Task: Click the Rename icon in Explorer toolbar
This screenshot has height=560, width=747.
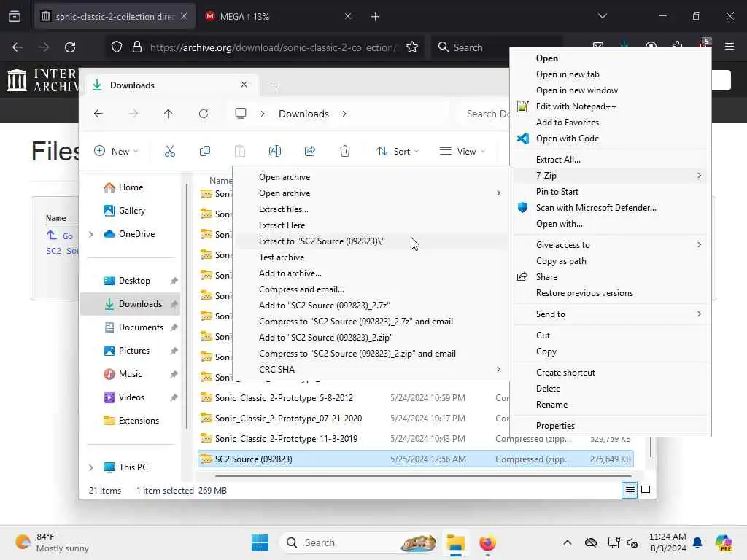Action: click(x=275, y=152)
